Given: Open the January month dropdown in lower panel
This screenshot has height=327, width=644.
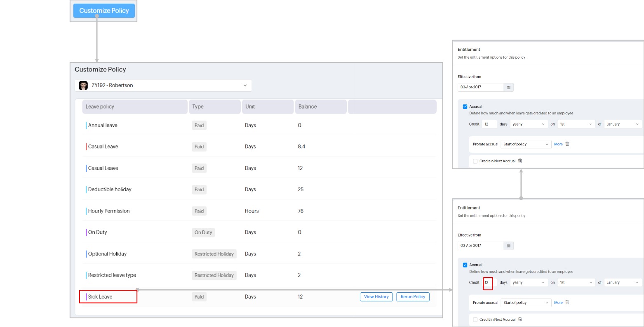Looking at the screenshot, I should pyautogui.click(x=623, y=283).
